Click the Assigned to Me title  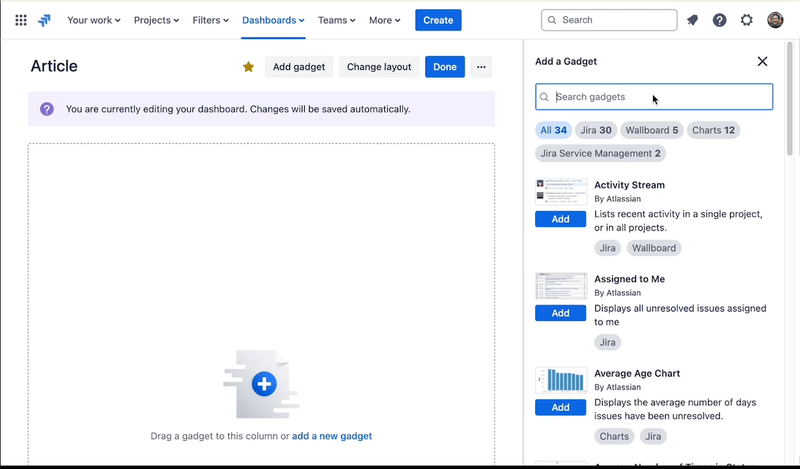[x=629, y=279]
